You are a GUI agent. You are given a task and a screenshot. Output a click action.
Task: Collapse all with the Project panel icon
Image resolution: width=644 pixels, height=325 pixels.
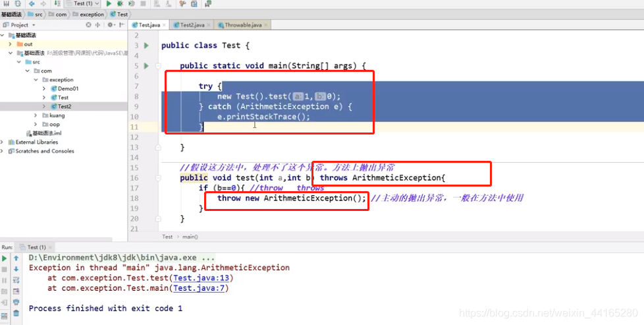(x=97, y=24)
